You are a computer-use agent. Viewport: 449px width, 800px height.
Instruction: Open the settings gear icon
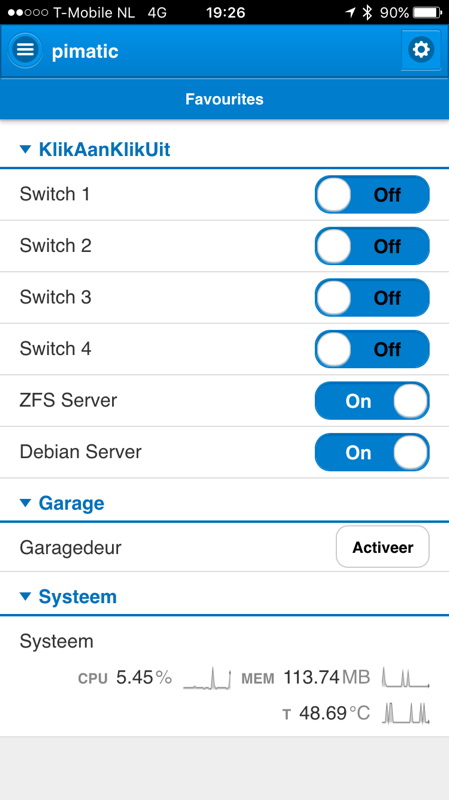(x=421, y=50)
